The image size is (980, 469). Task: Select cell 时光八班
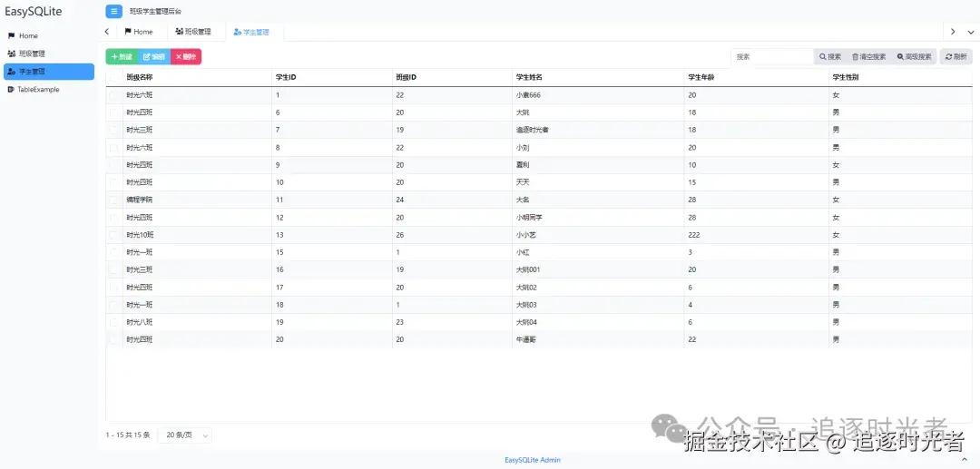coord(140,322)
